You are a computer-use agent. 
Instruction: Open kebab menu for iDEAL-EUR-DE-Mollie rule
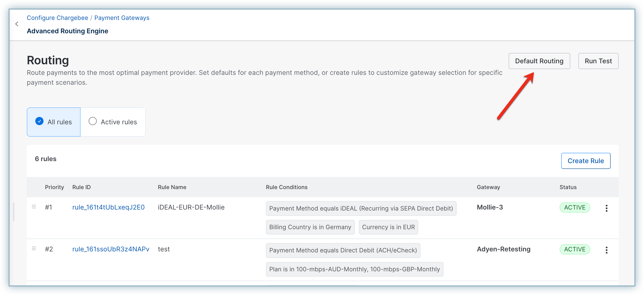pos(606,208)
